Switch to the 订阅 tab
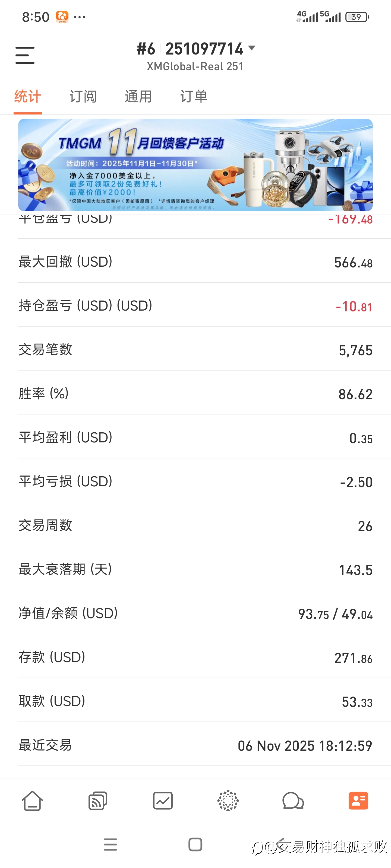The height and width of the screenshot is (868, 391). click(83, 97)
